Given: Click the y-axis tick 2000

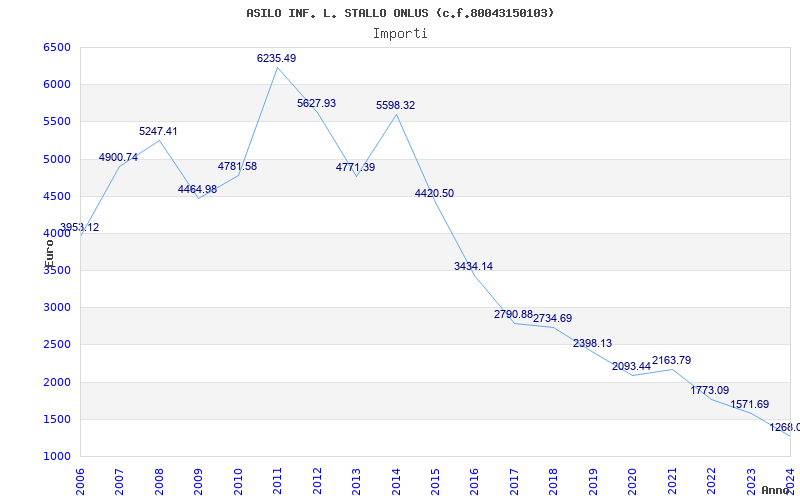Looking at the screenshot, I should coord(57,383).
